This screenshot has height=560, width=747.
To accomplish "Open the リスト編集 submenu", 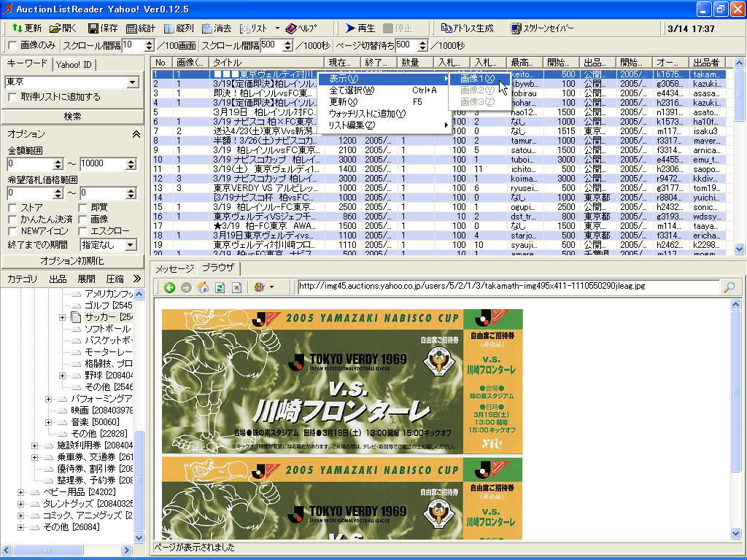I will 384,125.
